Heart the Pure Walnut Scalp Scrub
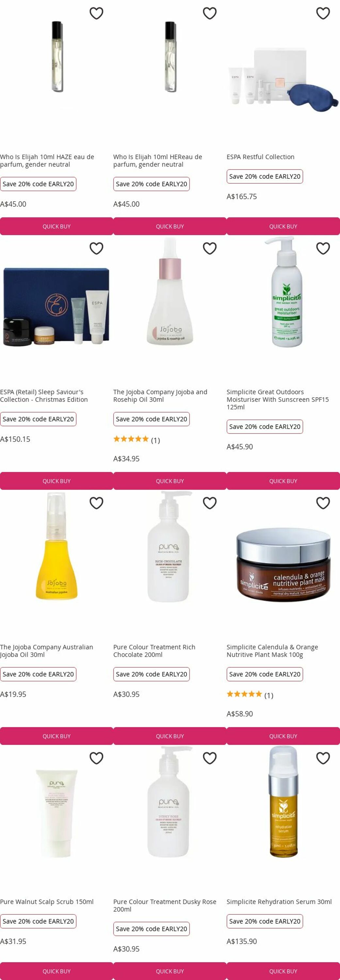The height and width of the screenshot is (980, 340). coord(96,758)
